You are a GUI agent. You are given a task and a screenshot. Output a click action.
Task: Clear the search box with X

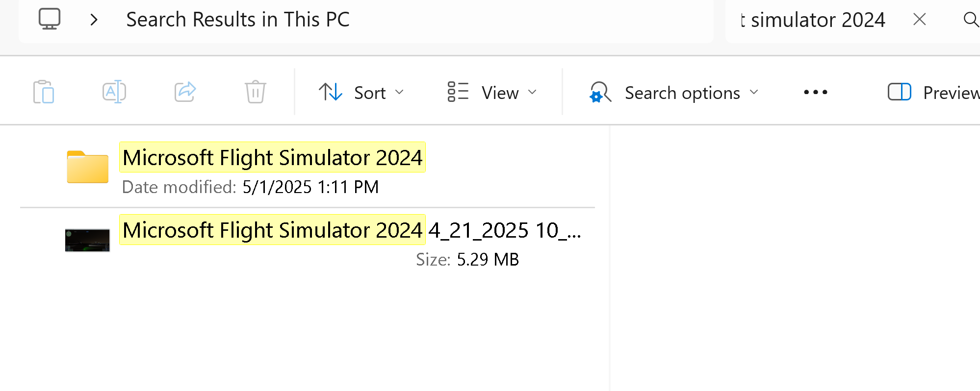click(x=920, y=20)
